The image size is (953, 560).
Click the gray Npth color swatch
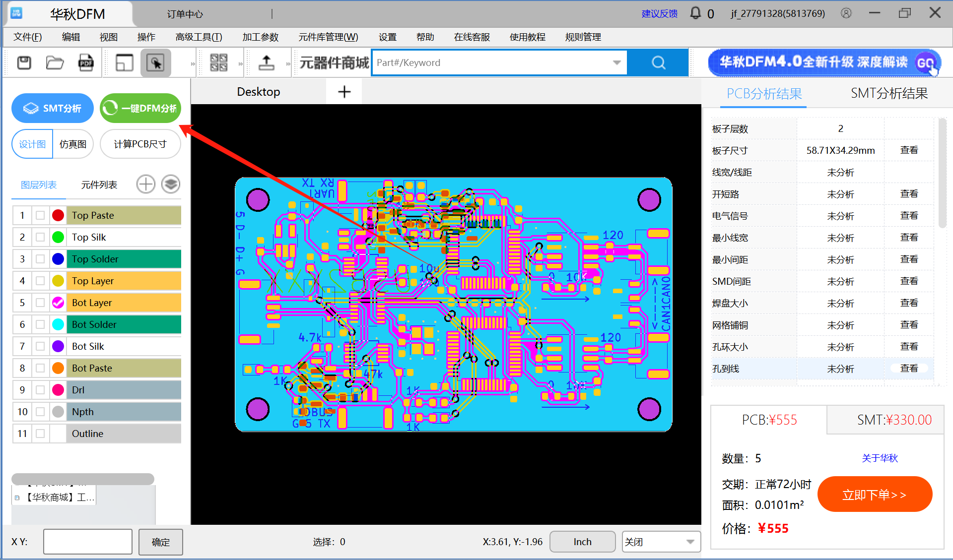tap(58, 412)
